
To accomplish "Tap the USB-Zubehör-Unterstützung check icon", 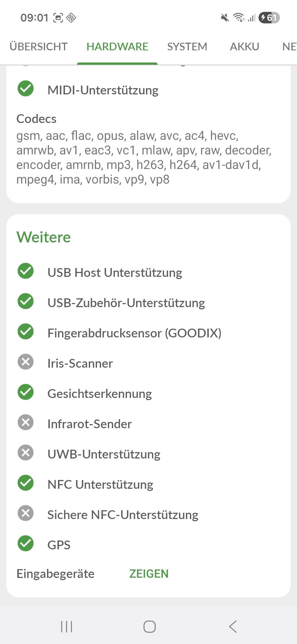I will (x=26, y=301).
